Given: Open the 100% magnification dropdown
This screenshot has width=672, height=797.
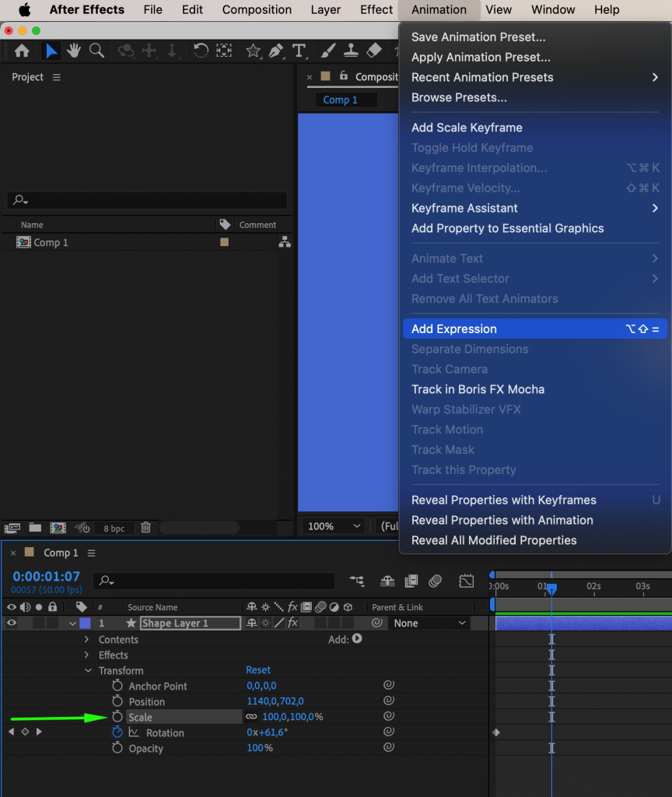Looking at the screenshot, I should pos(333,526).
